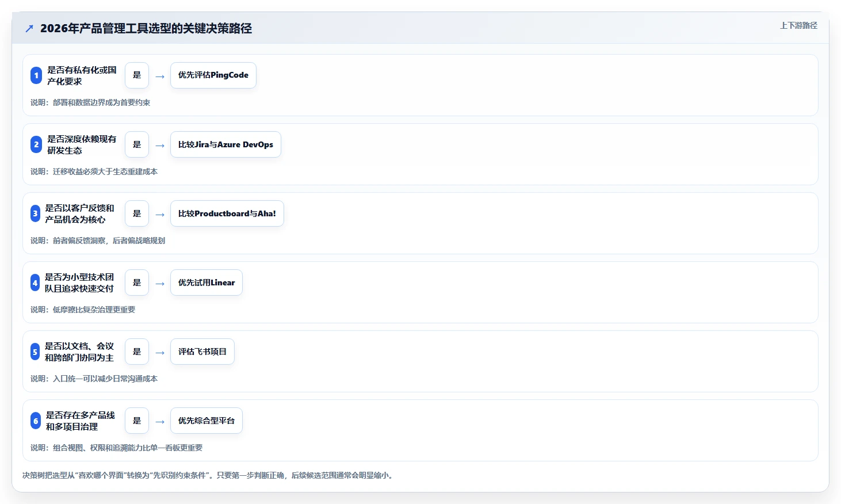Click the title 2026年产品管理工具选型的关键决策路径
The width and height of the screenshot is (841, 504).
146,28
